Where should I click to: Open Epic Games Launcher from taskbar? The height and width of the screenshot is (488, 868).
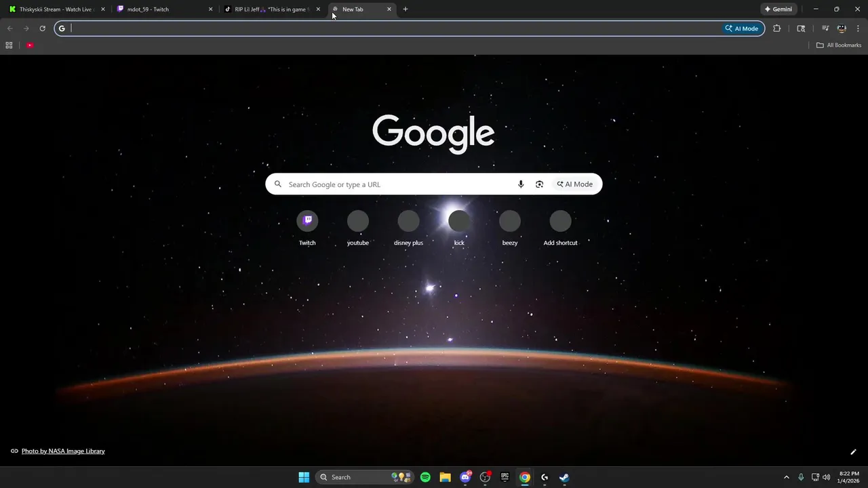505,477
